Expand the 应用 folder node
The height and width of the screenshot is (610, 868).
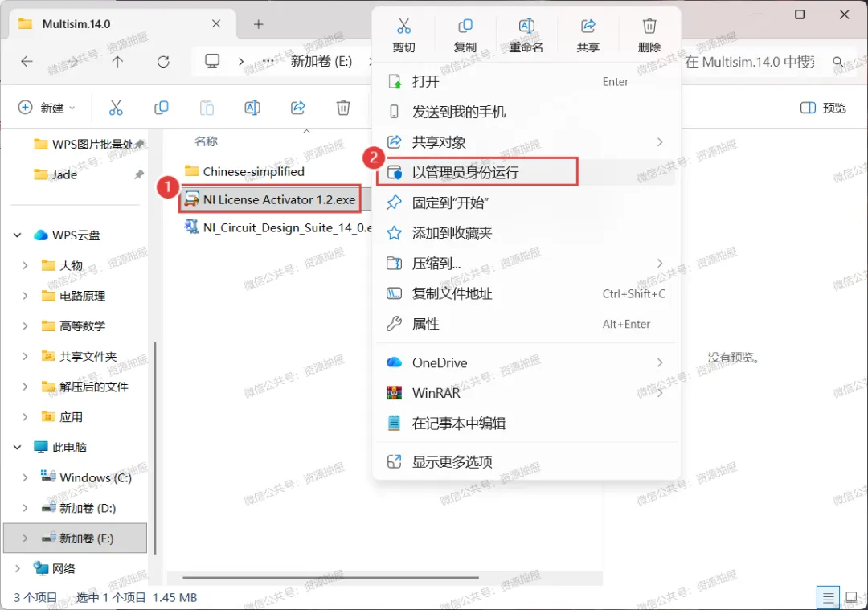25,417
